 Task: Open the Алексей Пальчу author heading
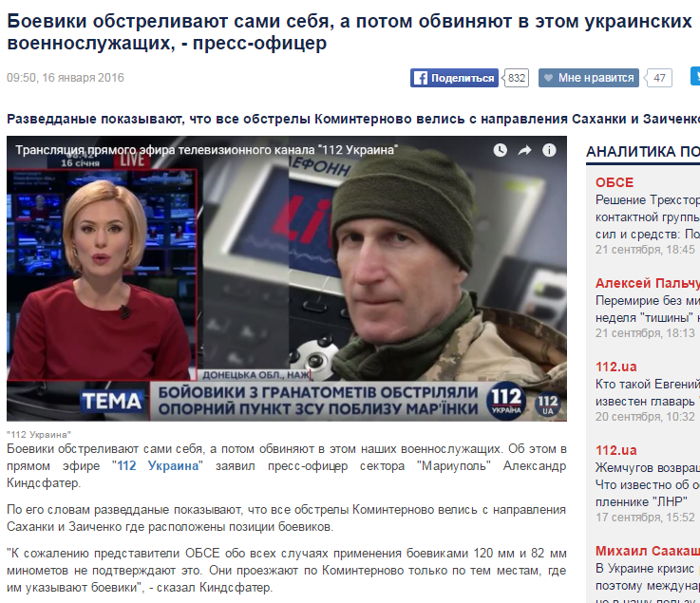click(x=648, y=283)
